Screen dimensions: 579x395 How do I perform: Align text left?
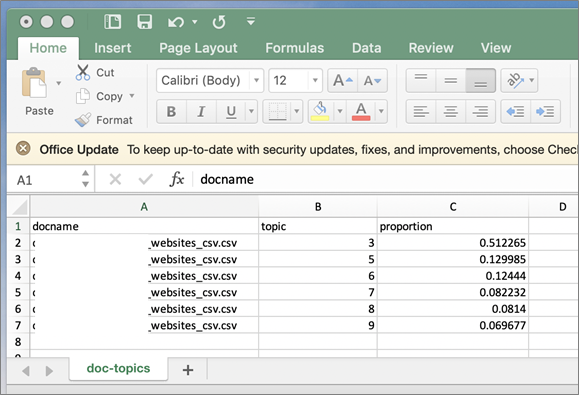click(x=421, y=111)
